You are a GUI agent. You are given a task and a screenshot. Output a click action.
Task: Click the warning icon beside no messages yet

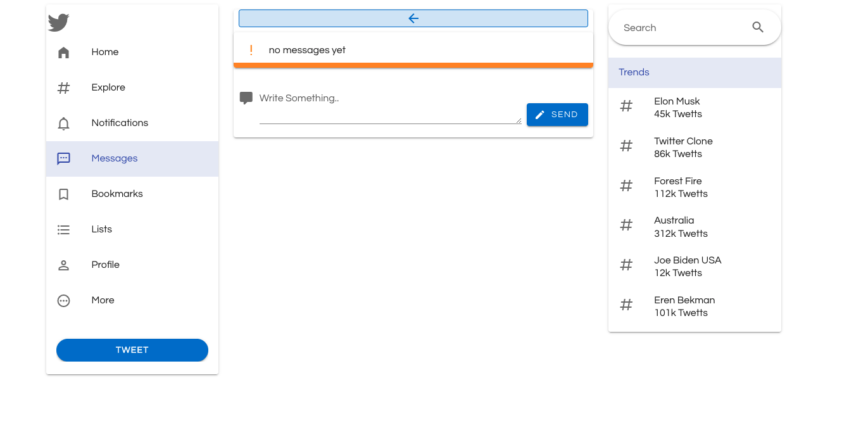[251, 49]
